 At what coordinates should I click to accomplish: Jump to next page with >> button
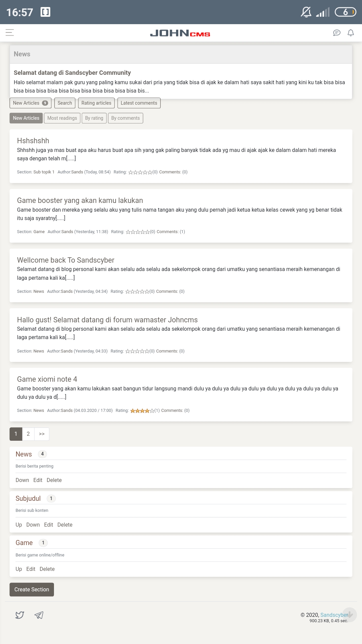pyautogui.click(x=42, y=434)
